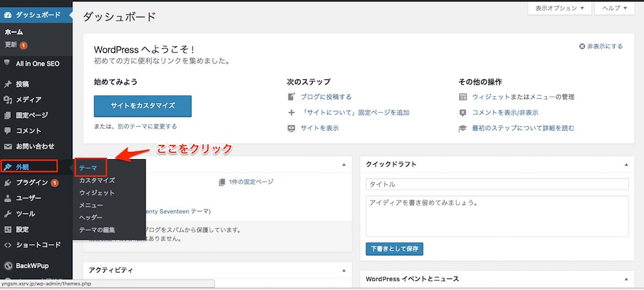Click the settings icon beside 設定
This screenshot has width=644, height=290.
pyautogui.click(x=7, y=229)
